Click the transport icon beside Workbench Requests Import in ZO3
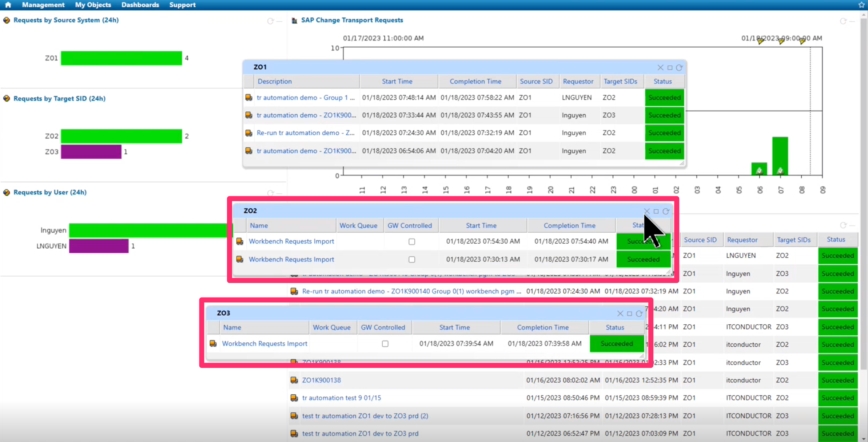This screenshot has height=442, width=868. 213,343
